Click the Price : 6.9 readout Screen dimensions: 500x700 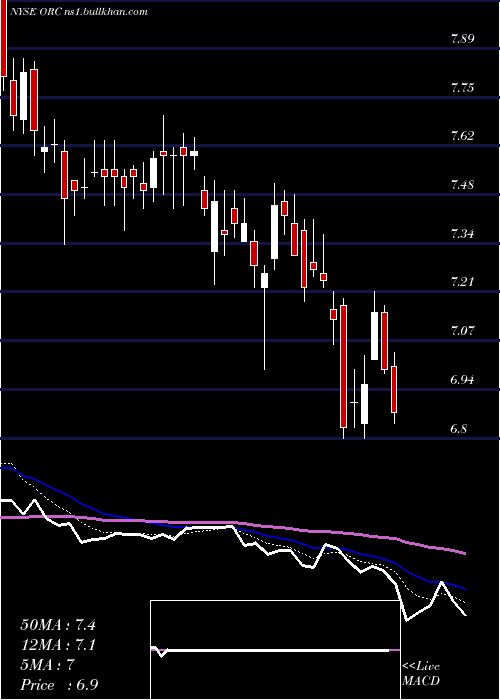[x=59, y=685]
